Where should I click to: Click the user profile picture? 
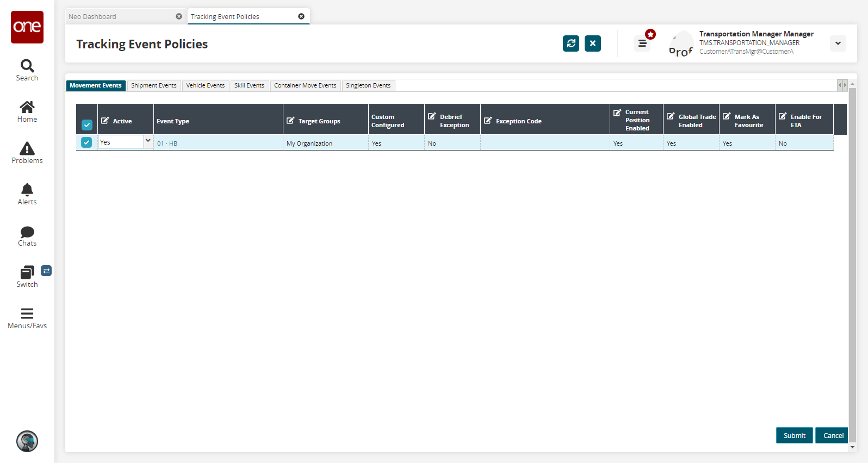[681, 43]
